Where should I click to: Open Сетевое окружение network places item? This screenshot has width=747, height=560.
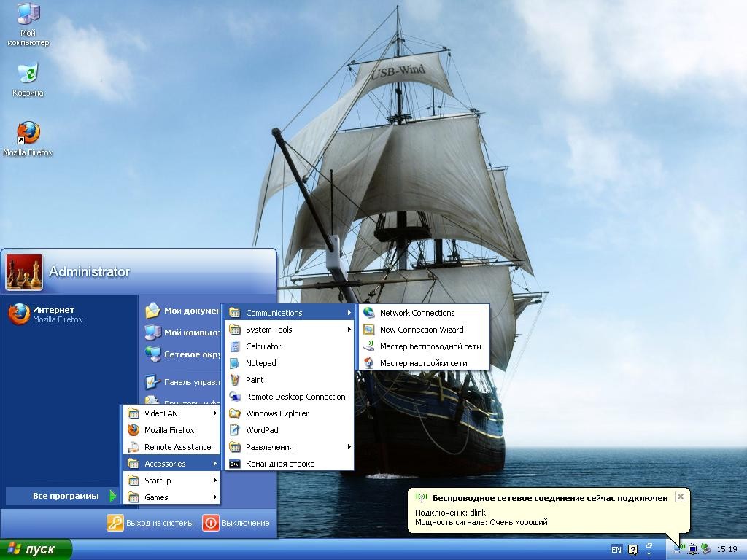click(x=183, y=354)
